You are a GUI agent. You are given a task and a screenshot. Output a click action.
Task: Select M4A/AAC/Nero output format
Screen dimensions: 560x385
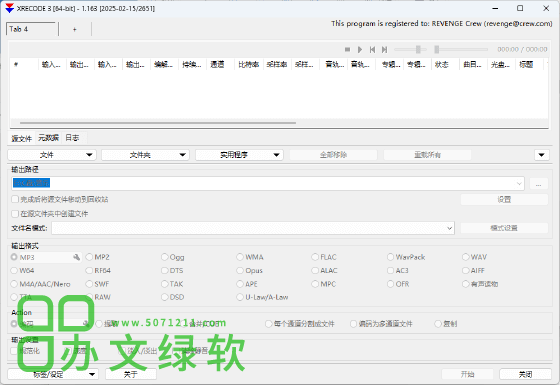pyautogui.click(x=41, y=284)
